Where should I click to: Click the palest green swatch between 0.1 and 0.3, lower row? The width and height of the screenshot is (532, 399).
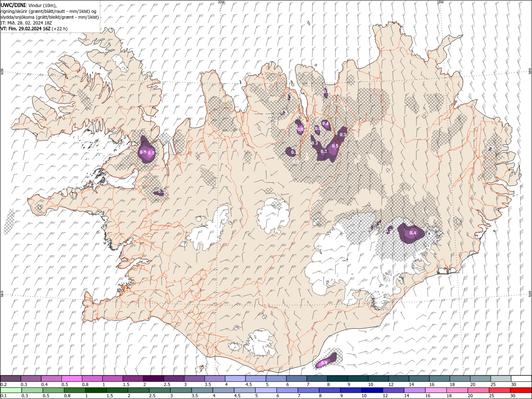click(11, 390)
